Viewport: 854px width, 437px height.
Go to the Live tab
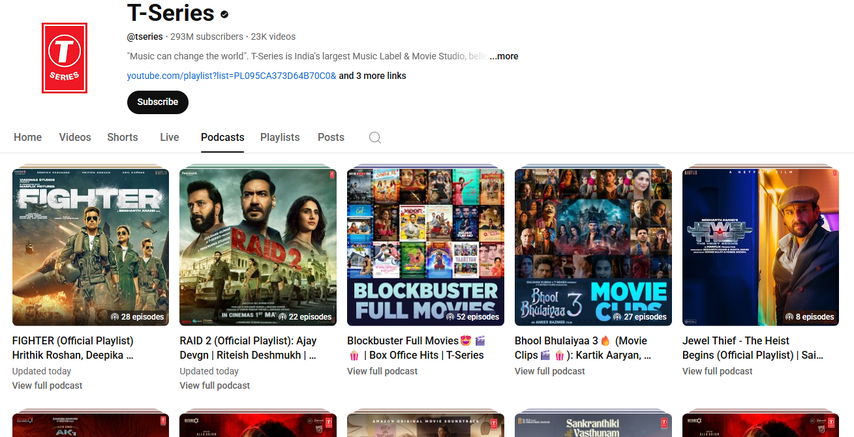coord(169,137)
